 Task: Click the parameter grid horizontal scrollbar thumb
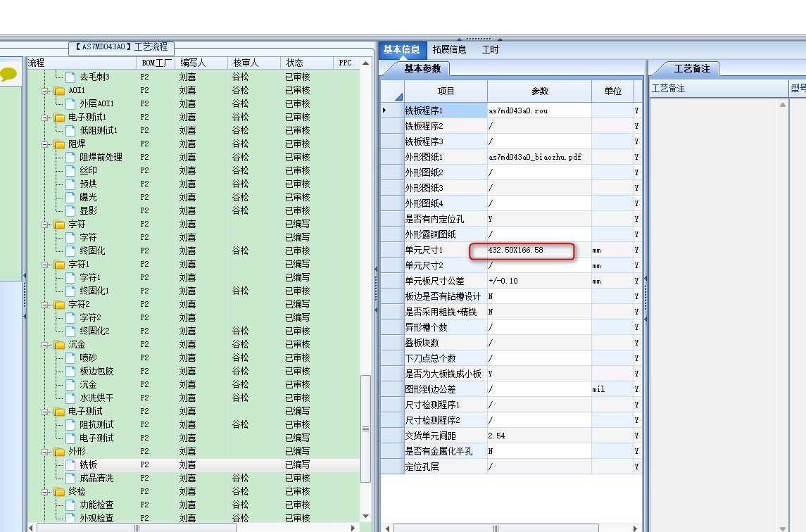coord(496,528)
